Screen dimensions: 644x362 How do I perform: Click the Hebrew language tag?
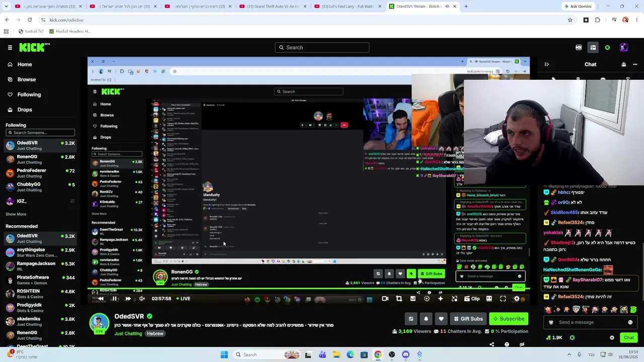pyautogui.click(x=155, y=334)
